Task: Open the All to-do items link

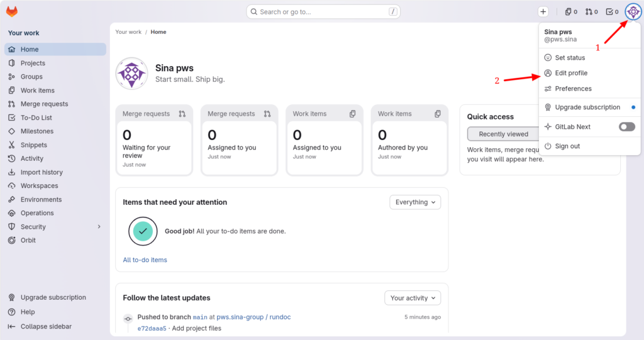Action: pyautogui.click(x=145, y=260)
